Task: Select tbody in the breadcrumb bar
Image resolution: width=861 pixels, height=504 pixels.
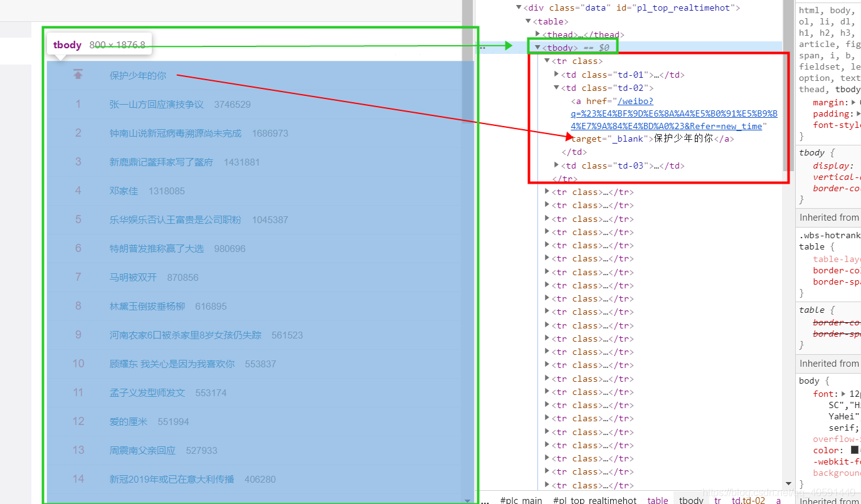Action: tap(691, 500)
